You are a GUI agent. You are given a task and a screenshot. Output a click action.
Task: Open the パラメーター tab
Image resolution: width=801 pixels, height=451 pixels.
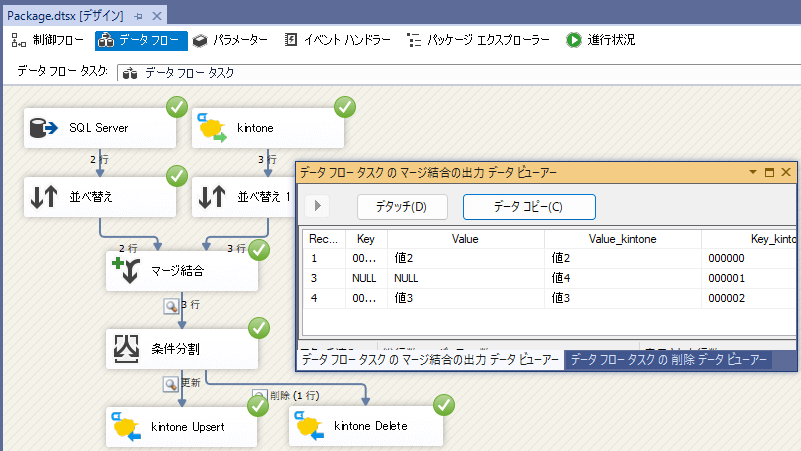(230, 40)
